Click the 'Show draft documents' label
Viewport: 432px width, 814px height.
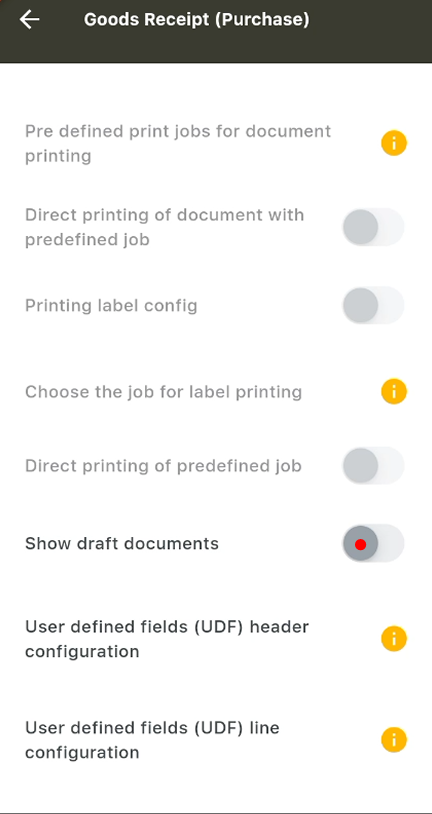click(x=122, y=544)
